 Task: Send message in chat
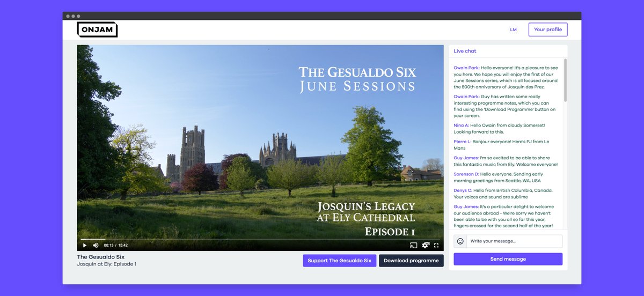click(x=508, y=259)
